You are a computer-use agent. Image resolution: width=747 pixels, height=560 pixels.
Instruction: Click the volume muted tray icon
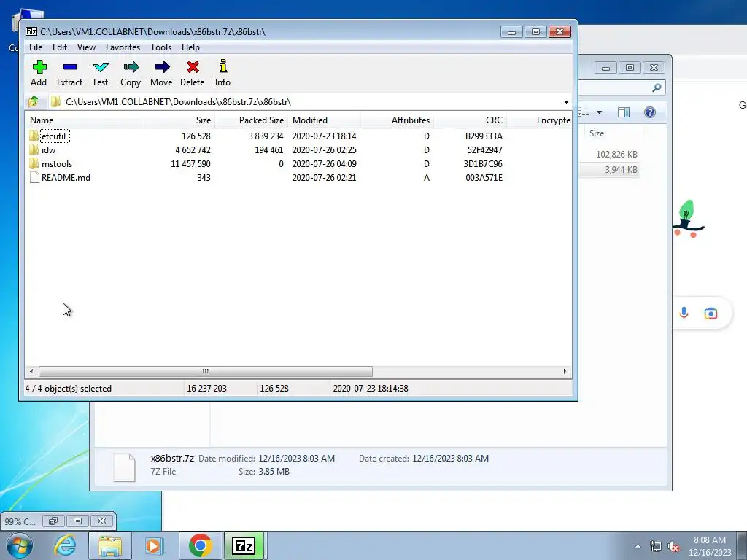[673, 547]
